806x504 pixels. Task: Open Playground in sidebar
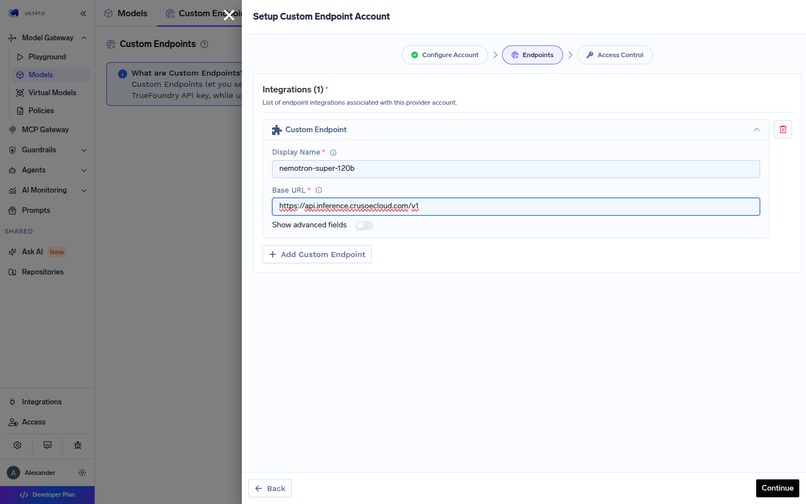[x=47, y=57]
